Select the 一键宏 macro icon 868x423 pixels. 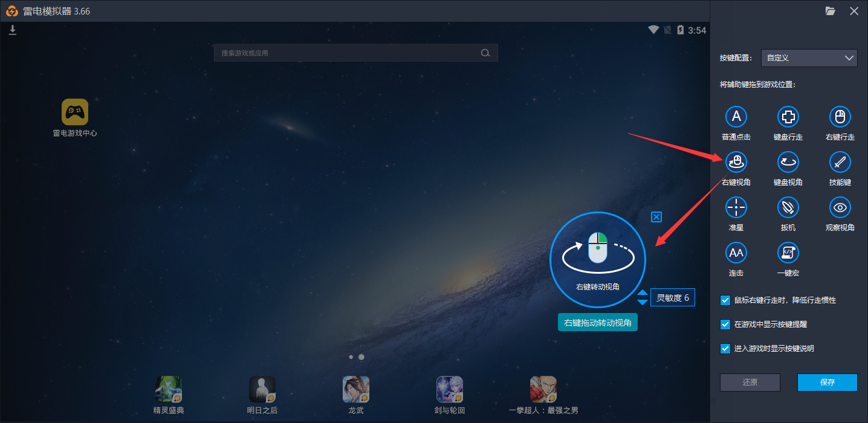coord(788,253)
